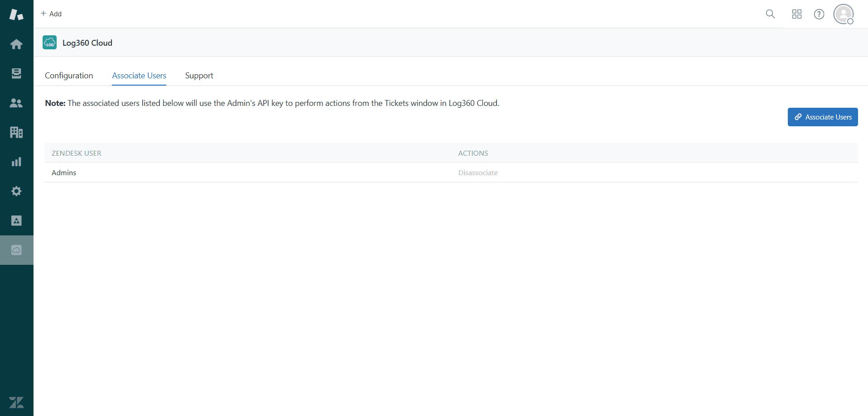Click the blue Associate Users button
The image size is (868, 416).
[823, 117]
